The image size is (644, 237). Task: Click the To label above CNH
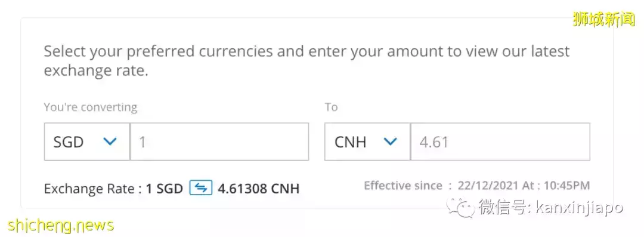tap(331, 107)
